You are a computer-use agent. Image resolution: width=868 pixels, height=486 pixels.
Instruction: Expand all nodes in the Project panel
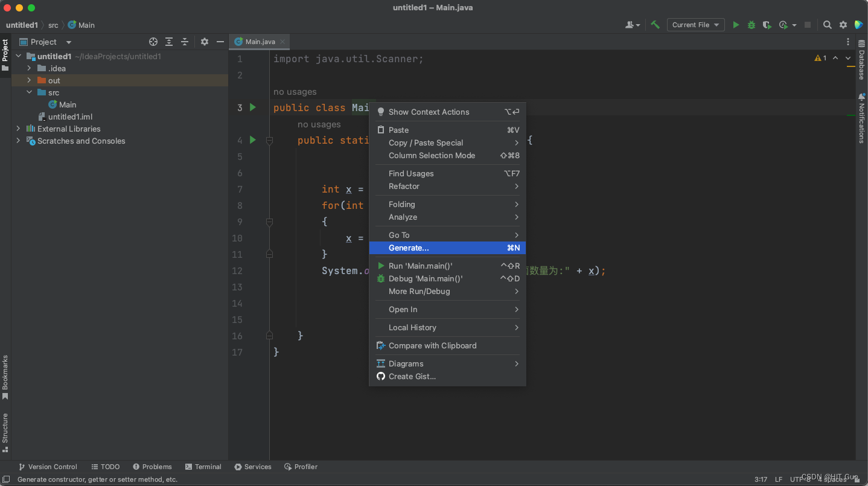click(169, 42)
